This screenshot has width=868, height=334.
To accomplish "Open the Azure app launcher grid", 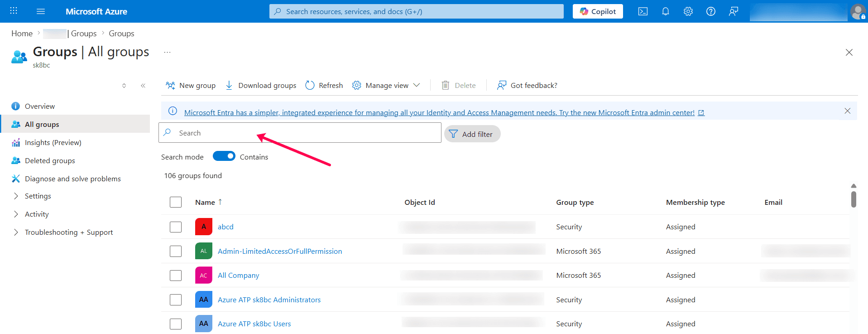I will tap(14, 11).
